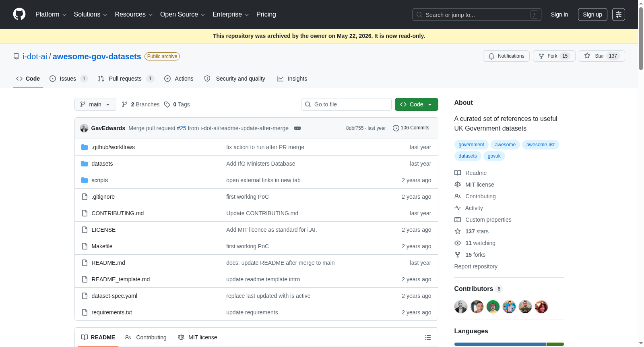Open the Issues tab
This screenshot has height=347, width=644.
(x=68, y=79)
